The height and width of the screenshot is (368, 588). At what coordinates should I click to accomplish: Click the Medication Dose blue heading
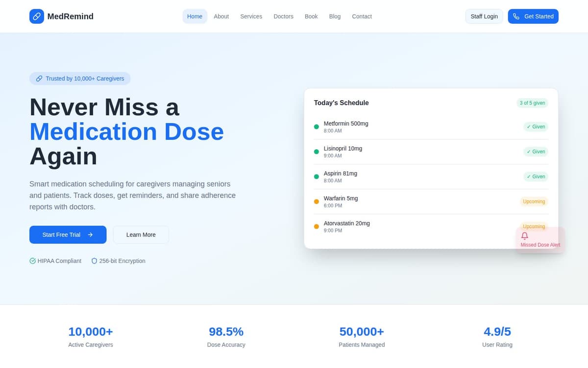tap(127, 131)
